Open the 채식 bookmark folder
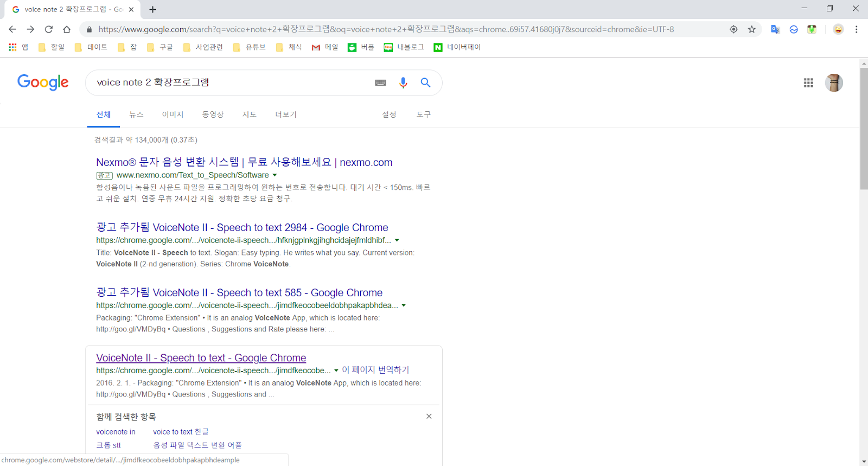868x466 pixels. (289, 47)
